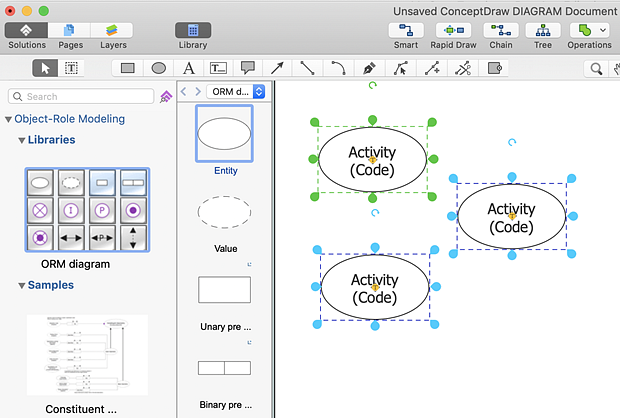Activate the Text tool

click(x=188, y=68)
